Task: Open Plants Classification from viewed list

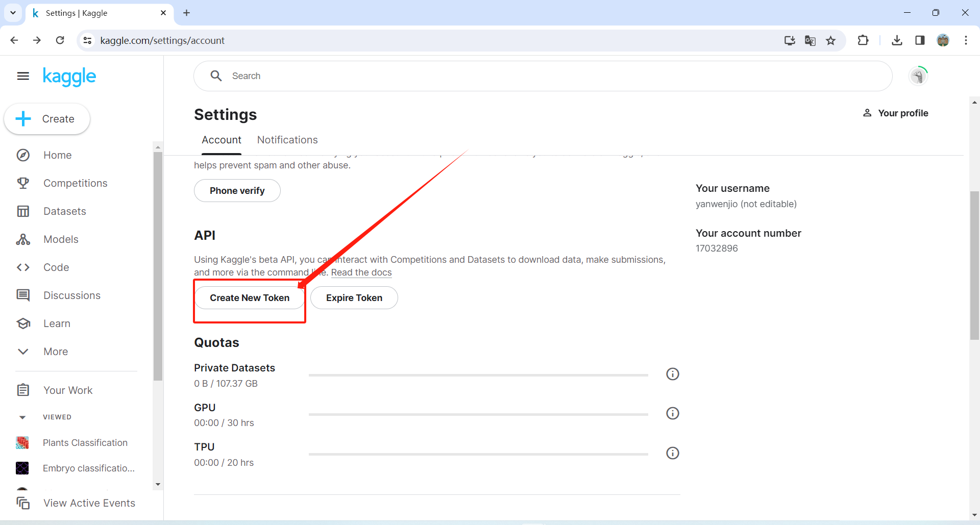Action: pos(85,443)
